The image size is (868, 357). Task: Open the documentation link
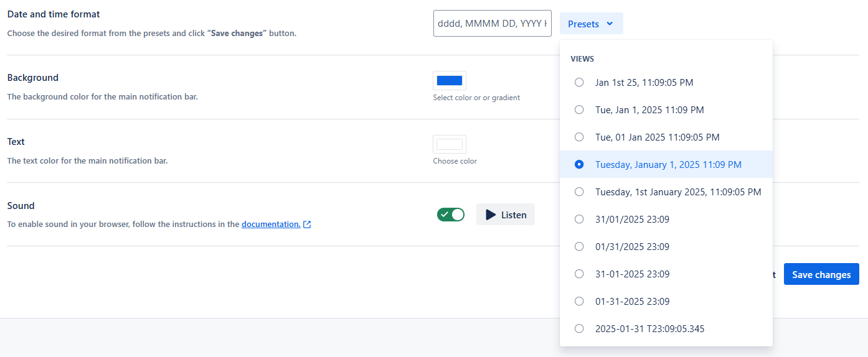[x=271, y=224]
